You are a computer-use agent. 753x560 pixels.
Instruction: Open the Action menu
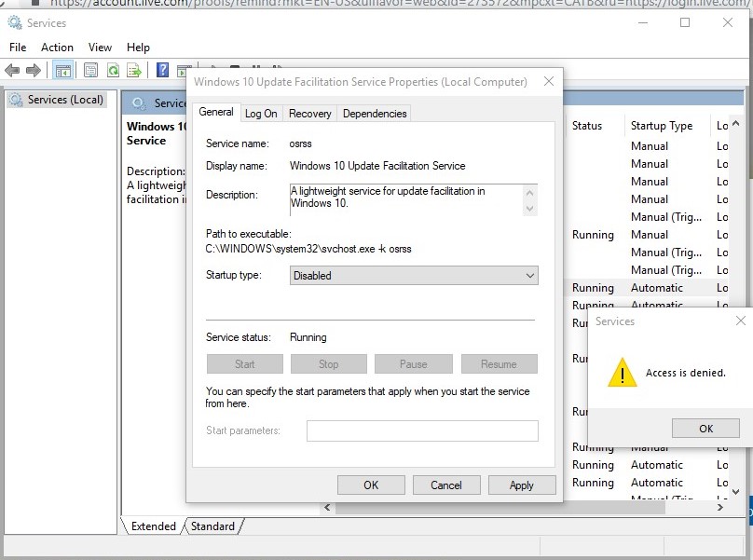pyautogui.click(x=57, y=48)
